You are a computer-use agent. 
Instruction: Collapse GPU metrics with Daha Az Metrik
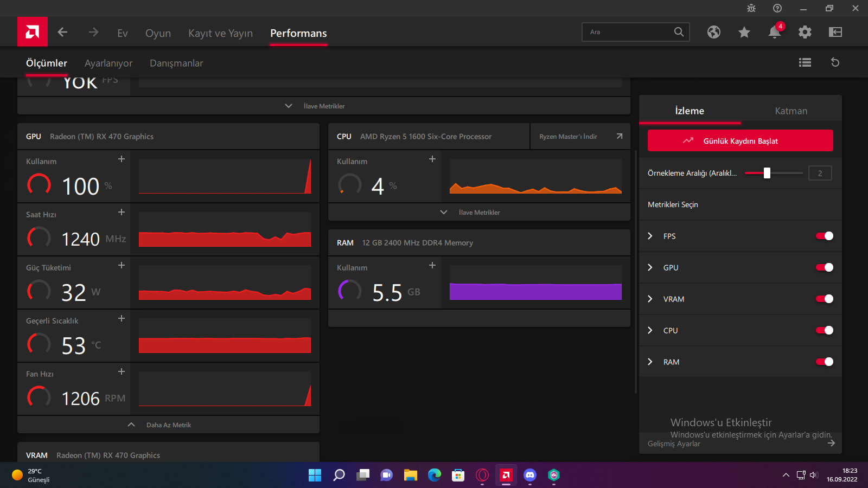tap(168, 425)
